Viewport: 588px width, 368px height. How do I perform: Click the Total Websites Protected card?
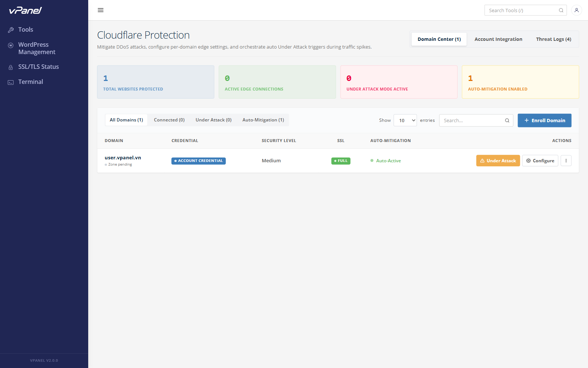(155, 82)
